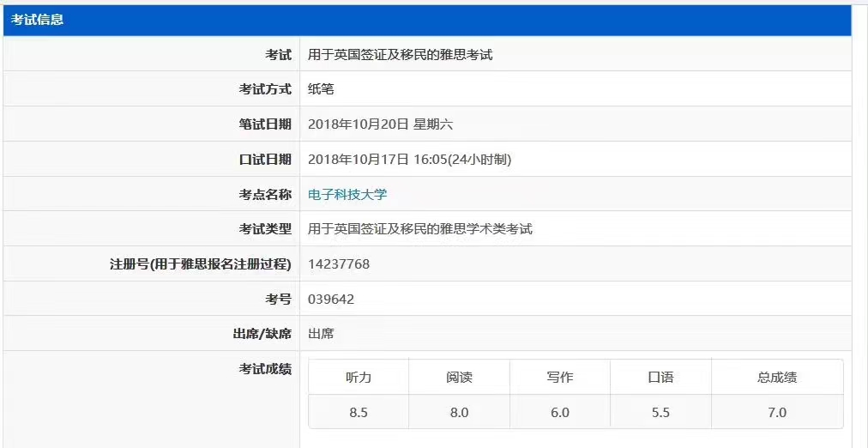Viewport: 868px width, 448px height.
Task: Click the 考点名称 label
Action: click(x=265, y=194)
